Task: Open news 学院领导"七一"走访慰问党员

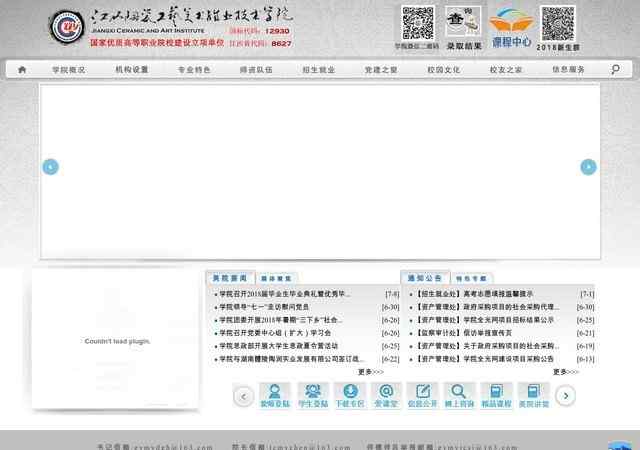Action: 264,307
